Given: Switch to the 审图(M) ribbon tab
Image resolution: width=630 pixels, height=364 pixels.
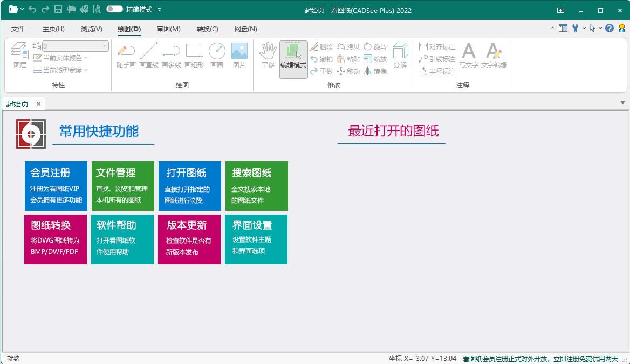Looking at the screenshot, I should pos(168,29).
